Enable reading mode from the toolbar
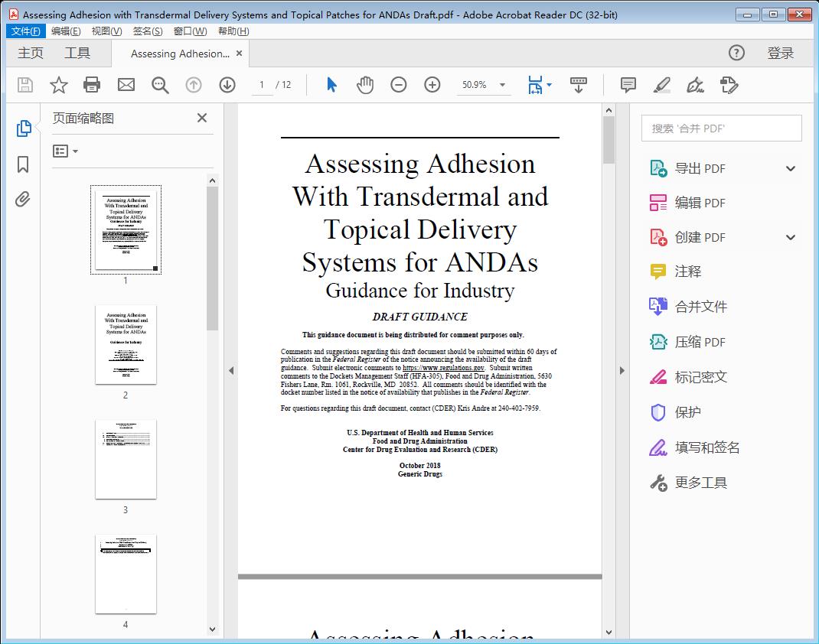Image resolution: width=819 pixels, height=644 pixels. point(578,85)
